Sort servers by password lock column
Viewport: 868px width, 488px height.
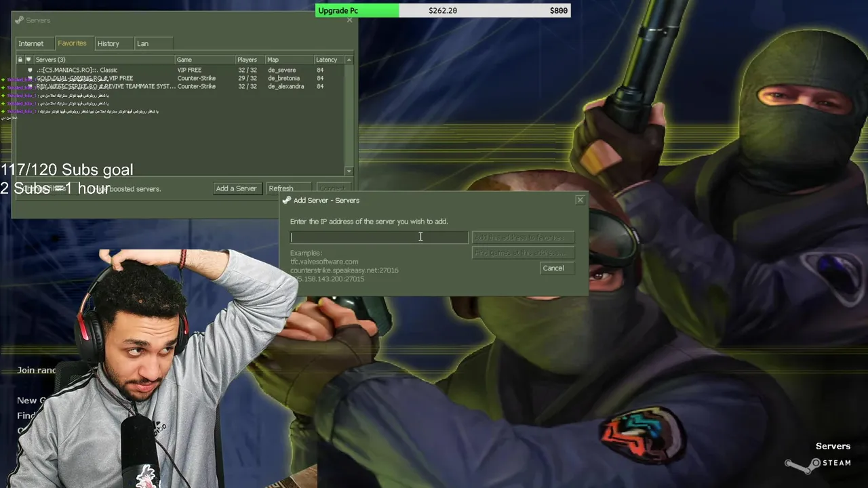tap(20, 60)
